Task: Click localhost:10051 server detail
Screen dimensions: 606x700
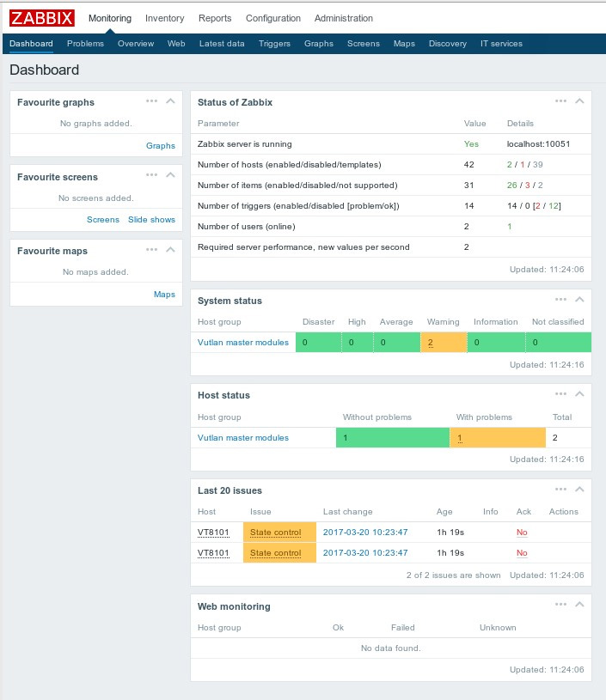Action: tap(538, 144)
